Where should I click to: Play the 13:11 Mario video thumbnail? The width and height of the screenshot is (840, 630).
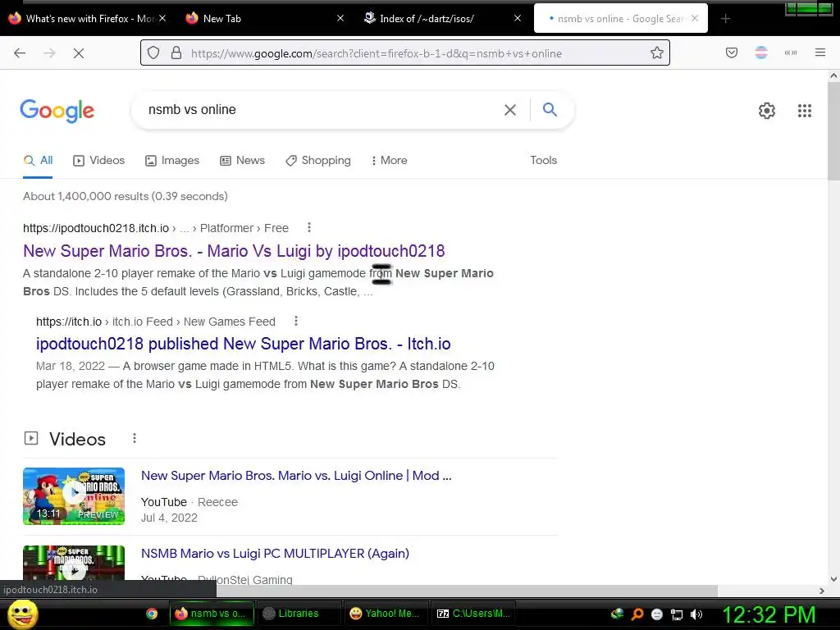[74, 496]
